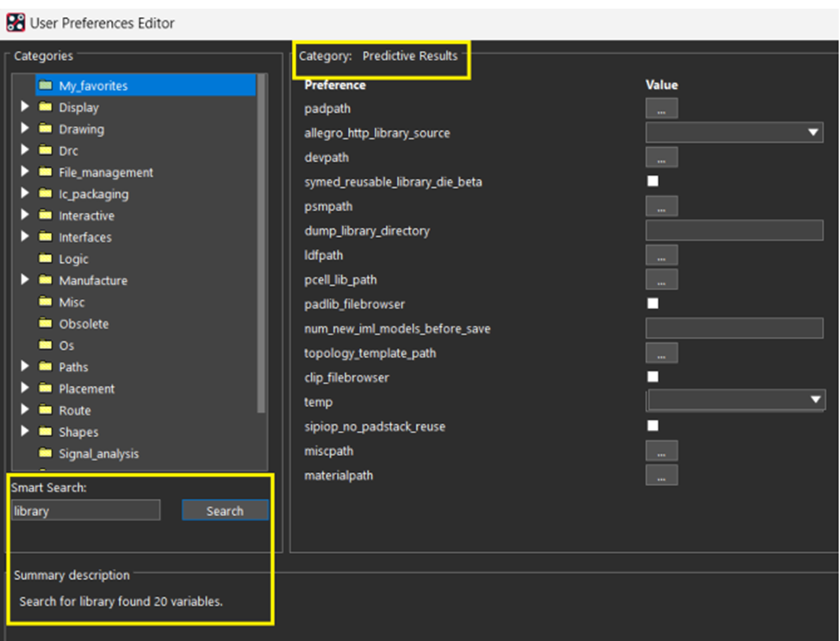Image resolution: width=840 pixels, height=641 pixels.
Task: Click the psmpath browse ellipsis button
Action: [661, 207]
